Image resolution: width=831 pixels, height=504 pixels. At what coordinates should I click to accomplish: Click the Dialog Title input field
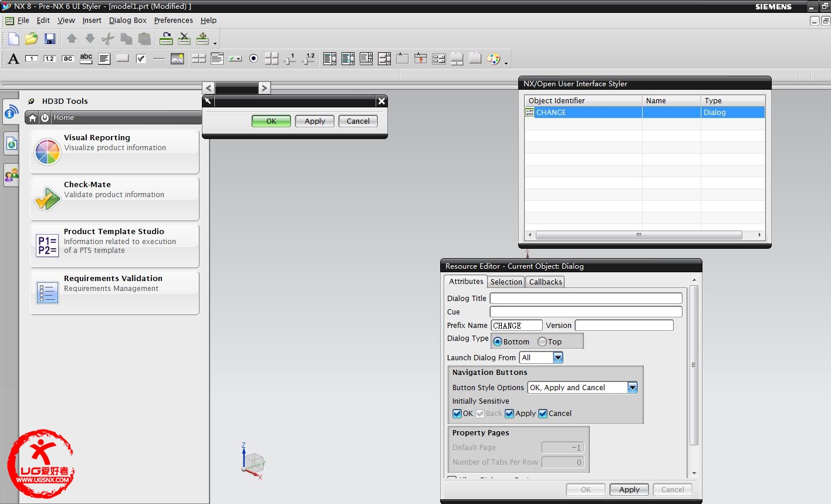point(586,298)
